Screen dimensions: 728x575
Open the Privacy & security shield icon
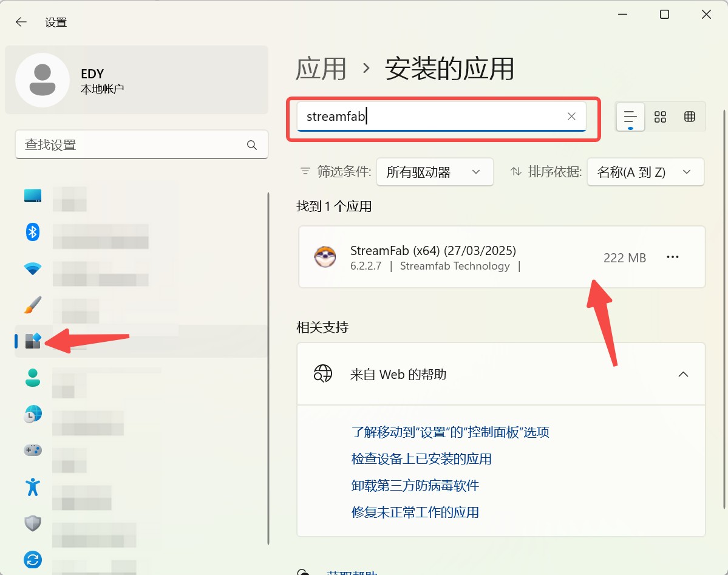[33, 523]
